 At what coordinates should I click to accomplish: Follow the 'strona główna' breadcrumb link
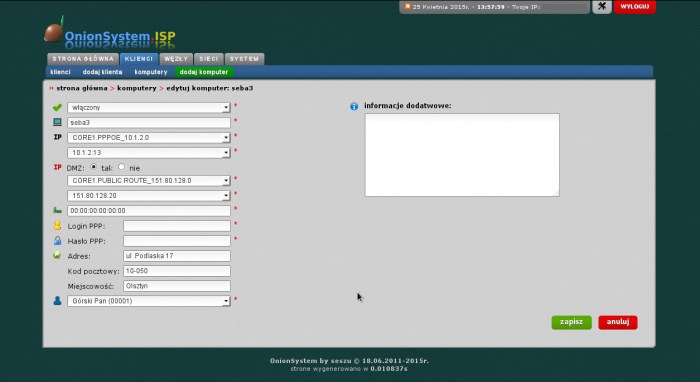[x=82, y=88]
